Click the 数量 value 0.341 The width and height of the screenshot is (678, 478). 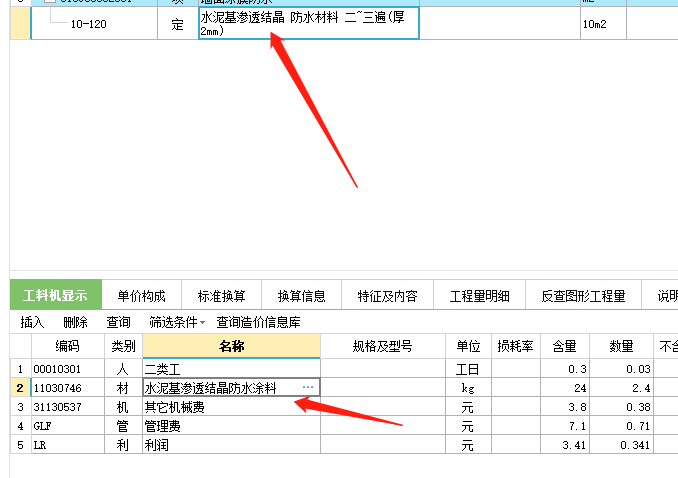tap(621, 445)
